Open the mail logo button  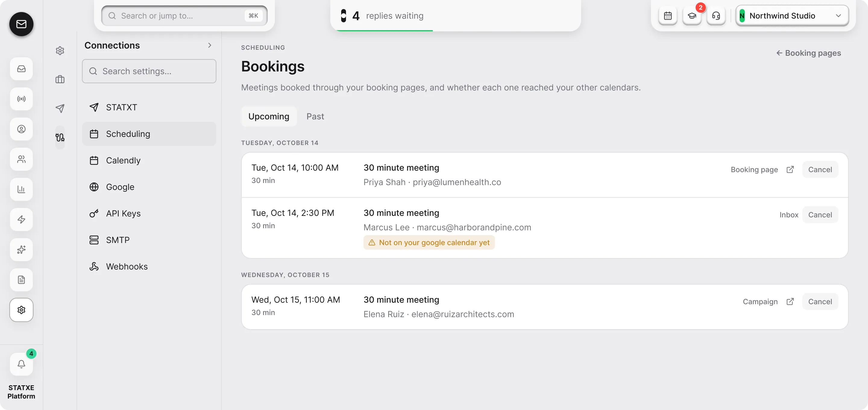[x=21, y=24]
